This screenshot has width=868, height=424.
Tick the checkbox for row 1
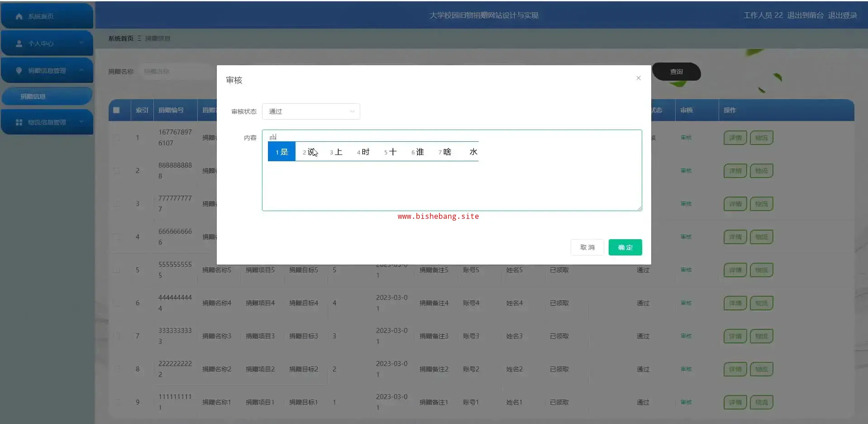[x=117, y=138]
